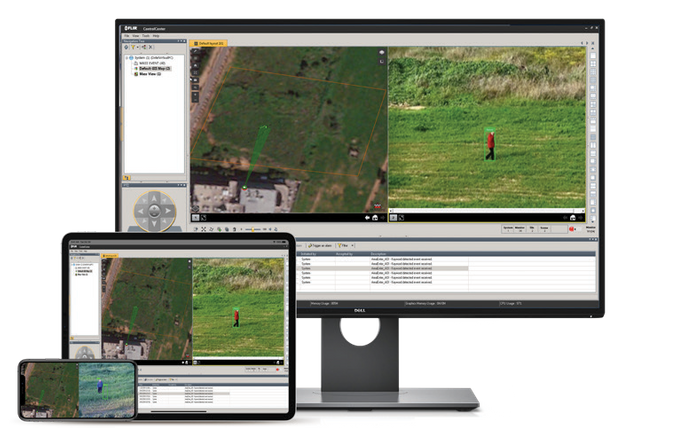Open the File menu
Viewport: 700px width, 428px height.
click(x=126, y=36)
